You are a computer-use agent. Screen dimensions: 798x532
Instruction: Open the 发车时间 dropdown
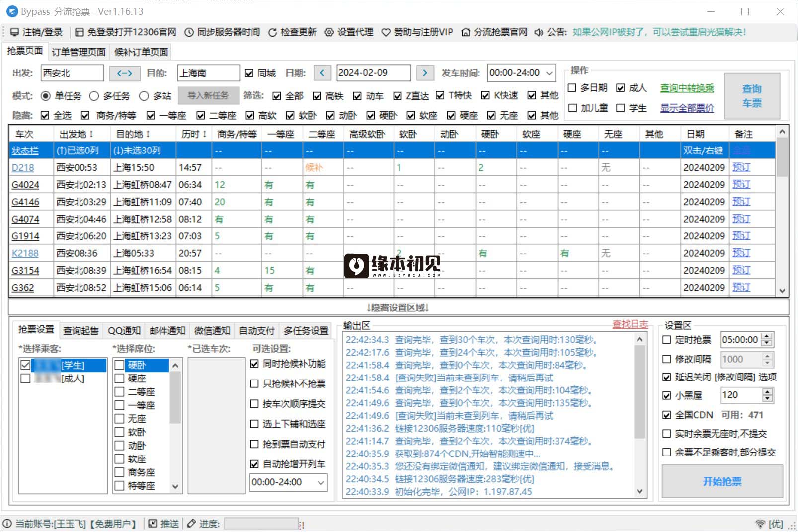pos(549,73)
